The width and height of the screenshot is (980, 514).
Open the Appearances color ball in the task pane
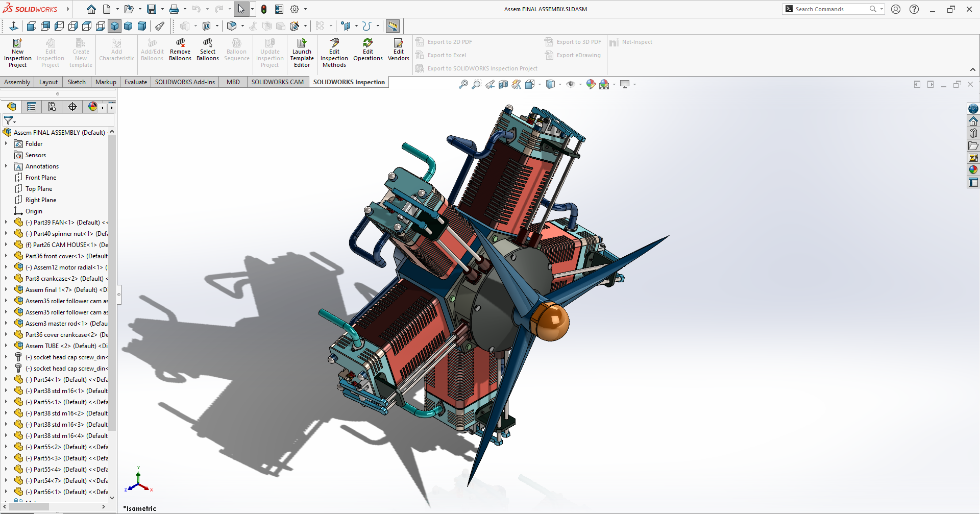[x=973, y=170]
